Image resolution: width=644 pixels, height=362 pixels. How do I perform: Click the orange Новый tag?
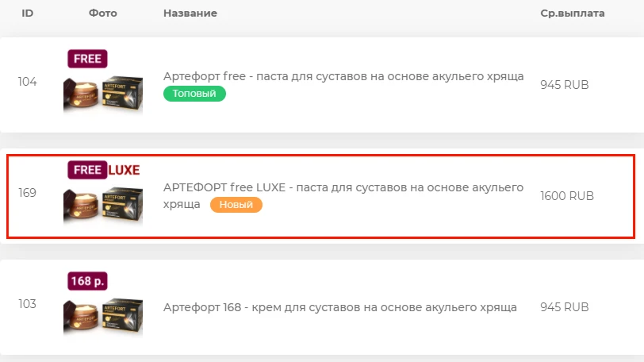coord(236,205)
